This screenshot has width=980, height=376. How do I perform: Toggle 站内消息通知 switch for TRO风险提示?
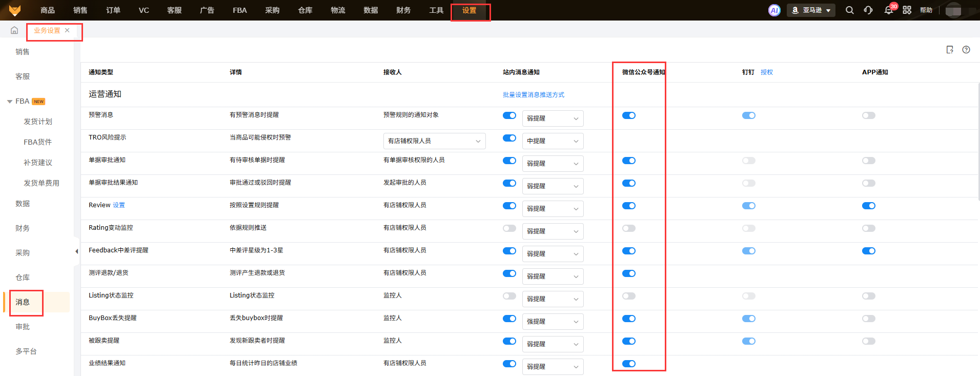[x=509, y=138]
